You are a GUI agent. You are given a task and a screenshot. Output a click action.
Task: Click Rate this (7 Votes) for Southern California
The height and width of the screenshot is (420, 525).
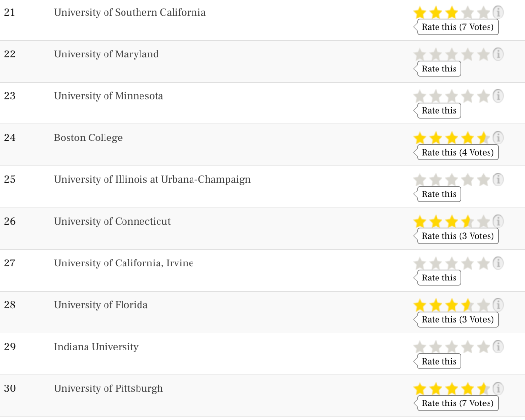(x=457, y=27)
